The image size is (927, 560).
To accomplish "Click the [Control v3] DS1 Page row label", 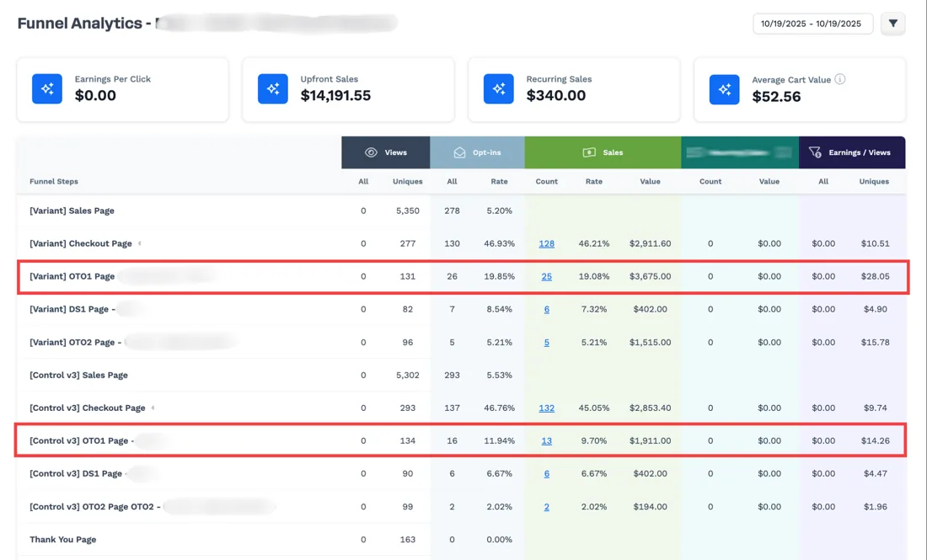I will (76, 474).
